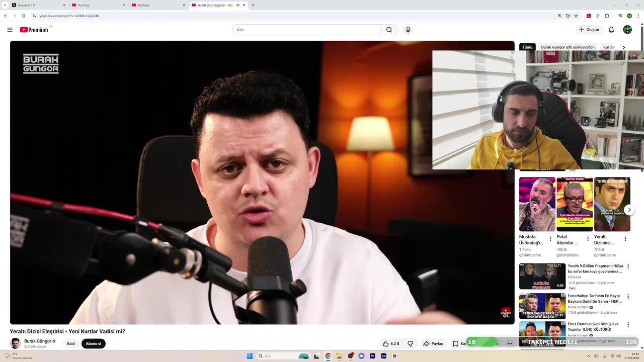Open Adobe After Effects from taskbar

click(x=383, y=356)
